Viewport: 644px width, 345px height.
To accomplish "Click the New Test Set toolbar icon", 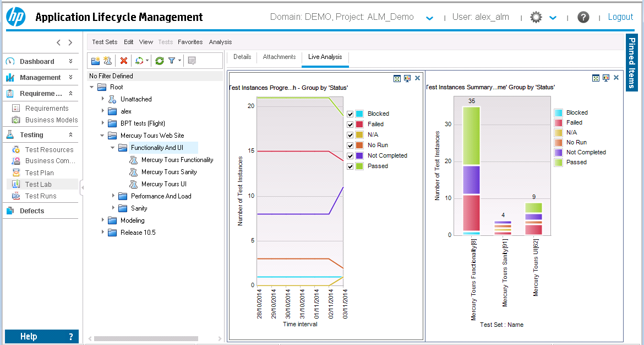I will pos(107,61).
